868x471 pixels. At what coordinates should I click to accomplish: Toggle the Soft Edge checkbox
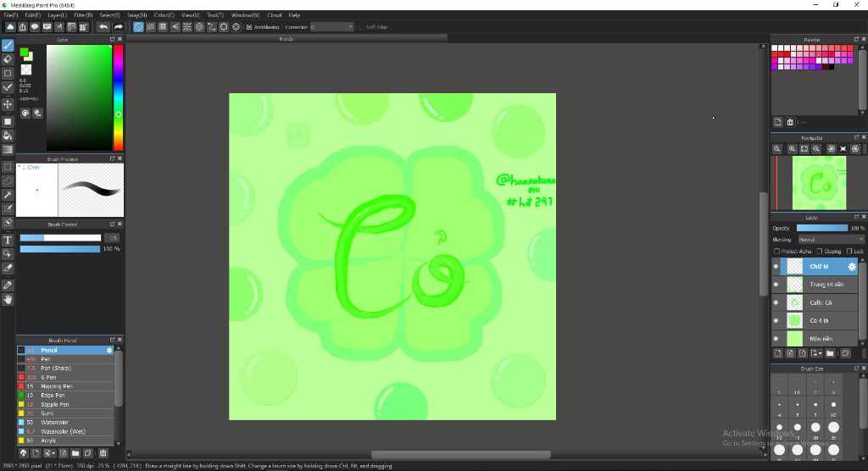(361, 27)
